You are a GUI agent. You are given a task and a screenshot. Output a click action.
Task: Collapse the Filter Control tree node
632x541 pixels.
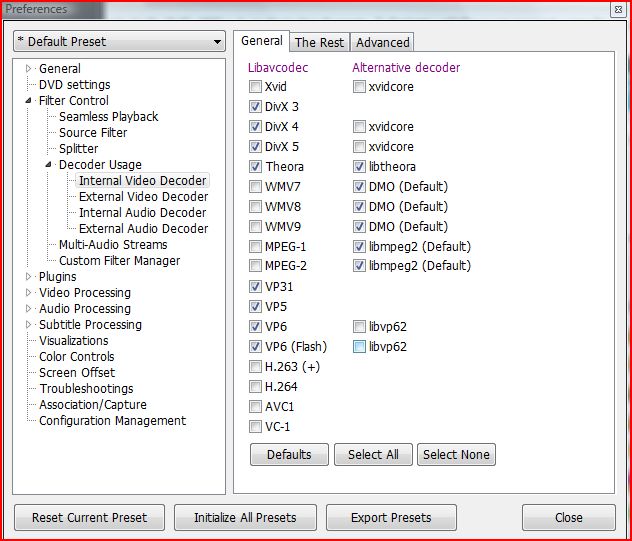pyautogui.click(x=29, y=101)
